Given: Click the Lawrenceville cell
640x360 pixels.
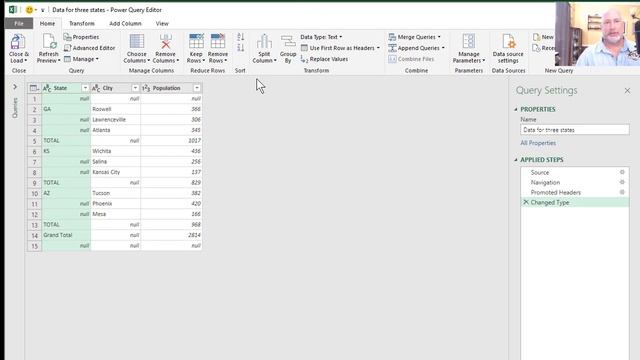Looking at the screenshot, I should tap(116, 120).
